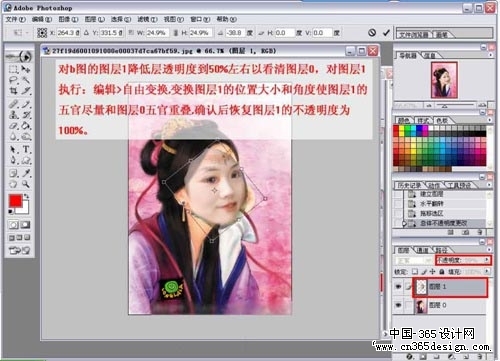Select the Rectangular Marquee tool
The width and height of the screenshot is (500, 361).
13,69
